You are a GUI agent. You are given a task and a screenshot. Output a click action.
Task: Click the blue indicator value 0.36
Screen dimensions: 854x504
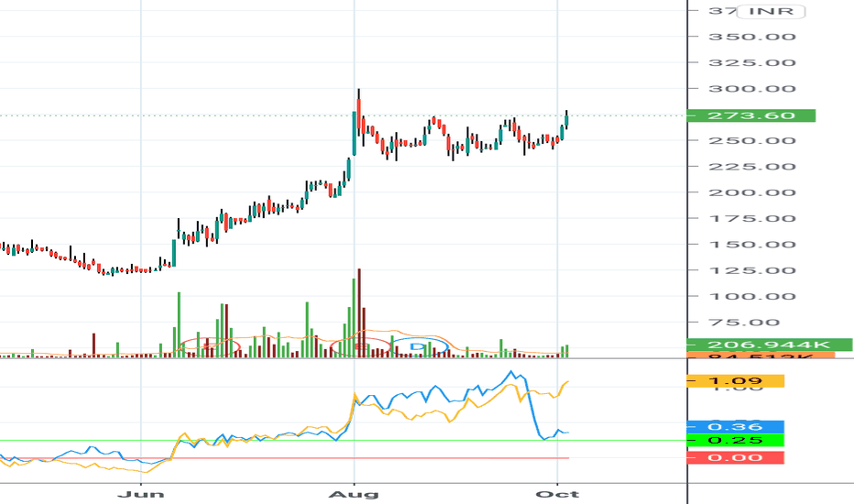pyautogui.click(x=735, y=427)
